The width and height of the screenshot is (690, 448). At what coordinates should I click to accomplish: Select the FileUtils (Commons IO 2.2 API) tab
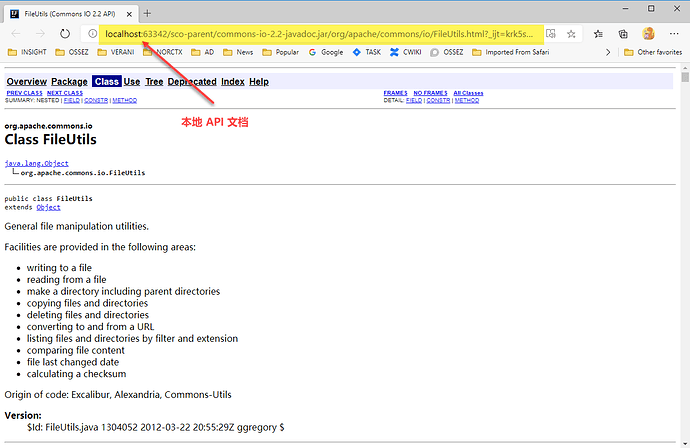(70, 14)
